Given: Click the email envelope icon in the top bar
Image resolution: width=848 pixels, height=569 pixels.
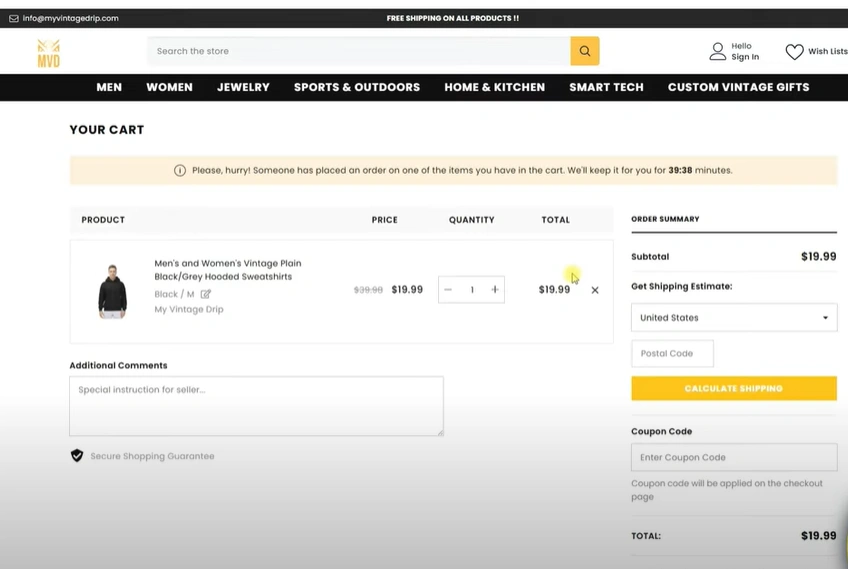Looking at the screenshot, I should (x=14, y=18).
